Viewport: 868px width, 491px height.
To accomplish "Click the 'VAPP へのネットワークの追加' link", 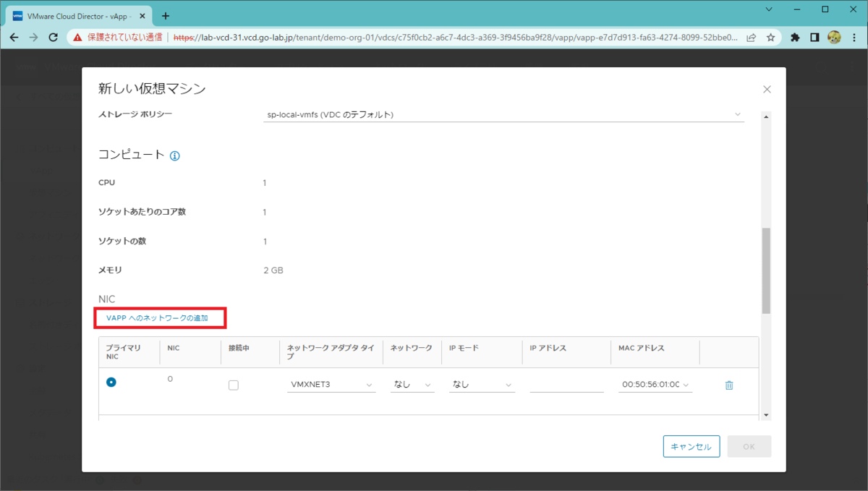I will (x=157, y=318).
